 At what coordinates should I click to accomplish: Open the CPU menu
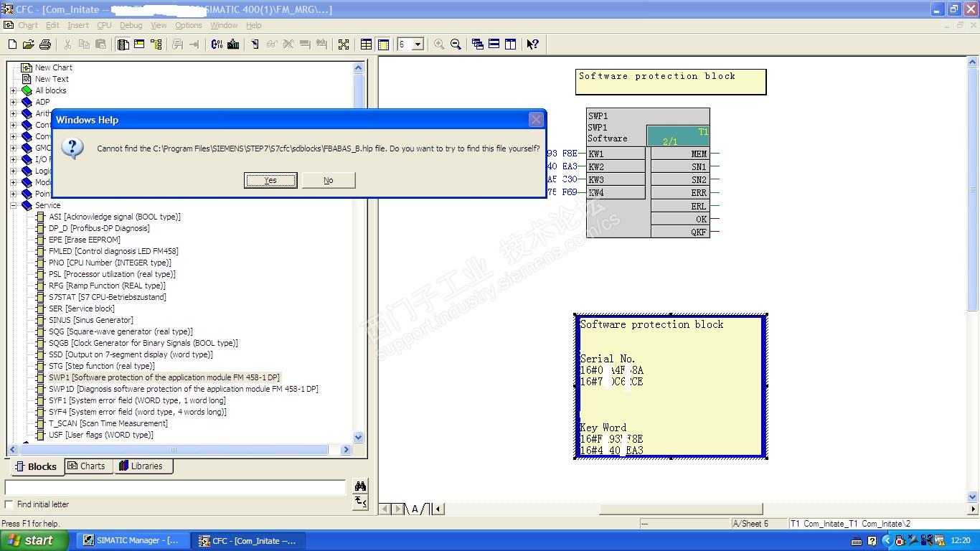pos(105,25)
